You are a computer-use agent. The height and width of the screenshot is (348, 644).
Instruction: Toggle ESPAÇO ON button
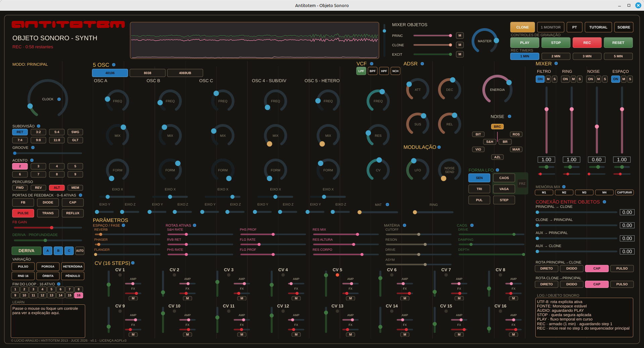click(x=616, y=79)
